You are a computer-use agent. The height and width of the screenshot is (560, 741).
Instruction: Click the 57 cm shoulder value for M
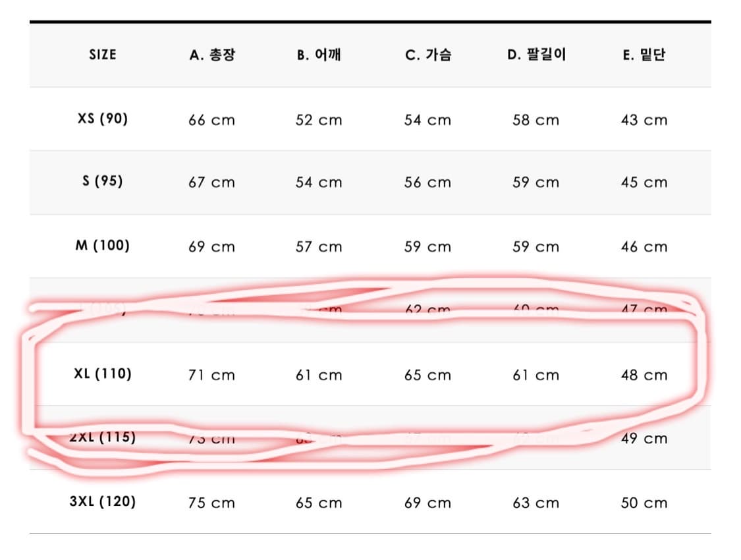click(x=319, y=247)
